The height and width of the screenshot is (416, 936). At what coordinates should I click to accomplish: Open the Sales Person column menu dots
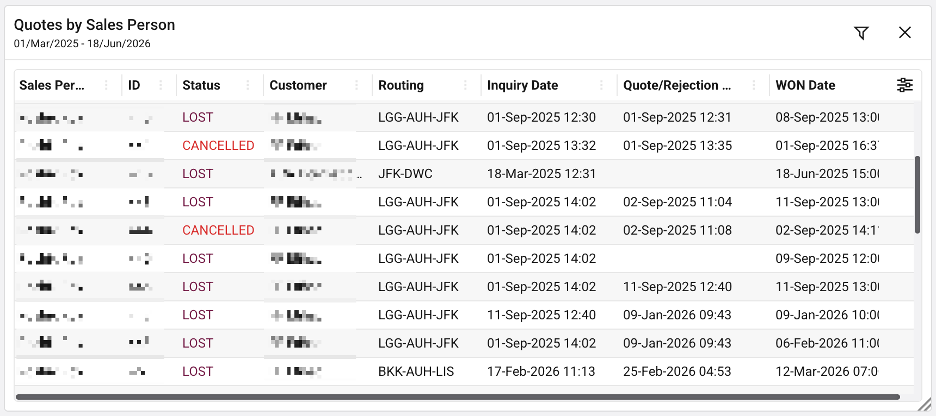coord(107,85)
